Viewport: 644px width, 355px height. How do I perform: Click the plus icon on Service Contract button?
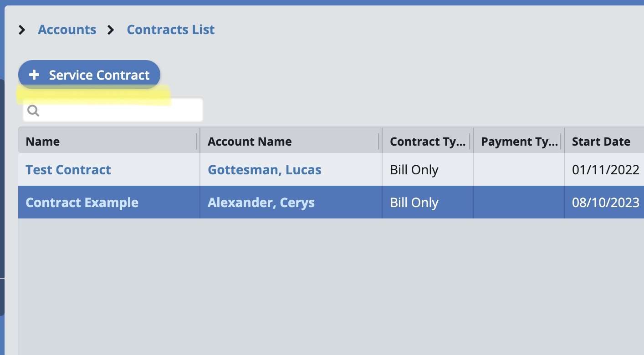point(34,75)
